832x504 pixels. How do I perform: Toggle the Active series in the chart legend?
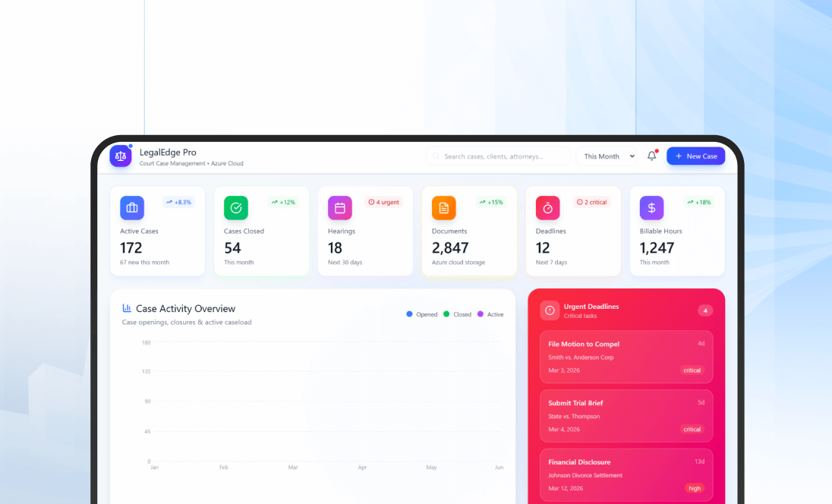coord(490,314)
